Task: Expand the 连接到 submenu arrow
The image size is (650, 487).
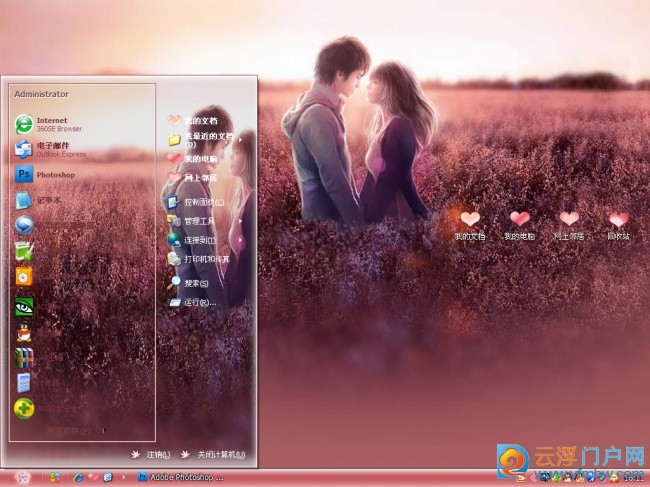Action: point(240,240)
